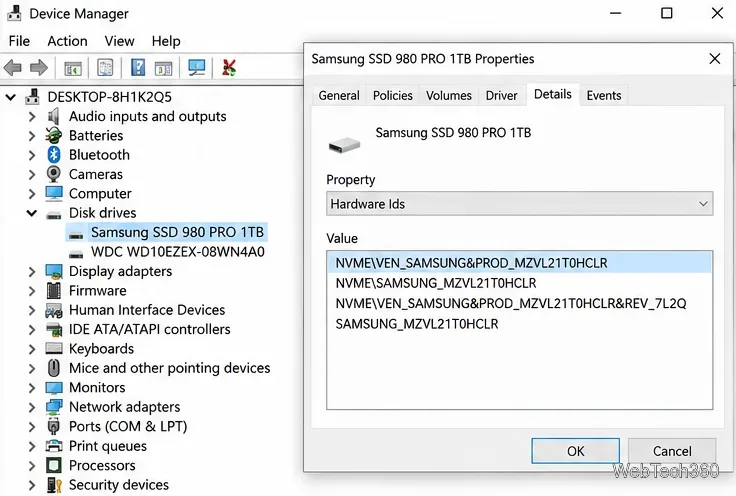The height and width of the screenshot is (496, 736).
Task: Click the blue Help toolbar icon
Action: tap(138, 68)
